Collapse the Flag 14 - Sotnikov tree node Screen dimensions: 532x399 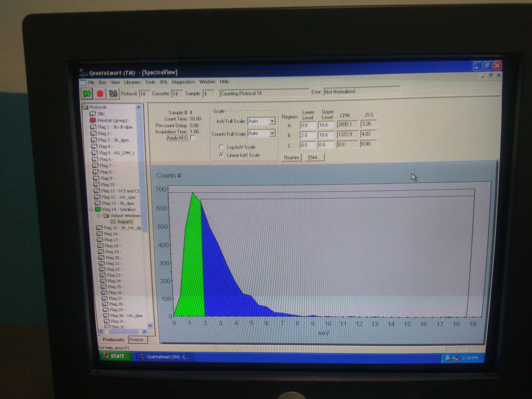point(91,209)
